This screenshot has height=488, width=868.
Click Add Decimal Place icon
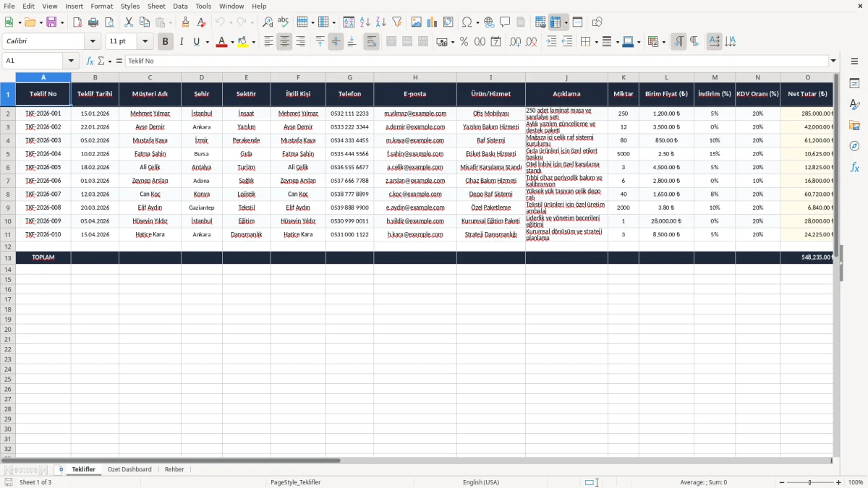(516, 42)
